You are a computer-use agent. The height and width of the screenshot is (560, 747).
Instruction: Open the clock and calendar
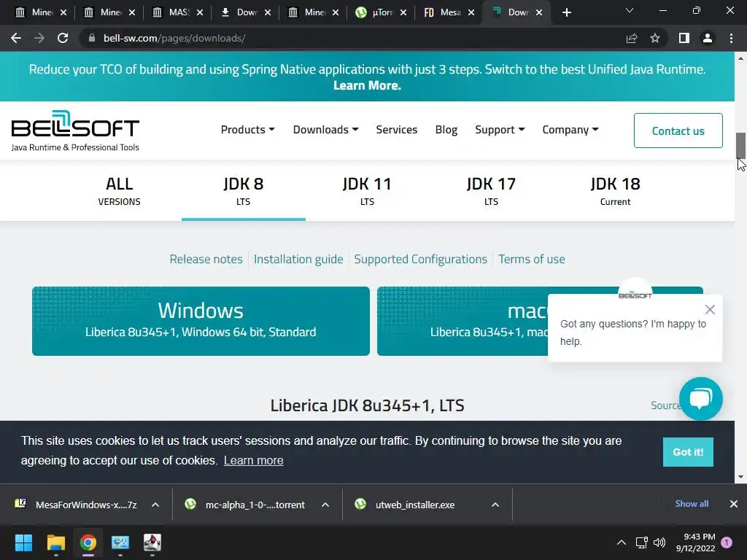[x=695, y=542]
